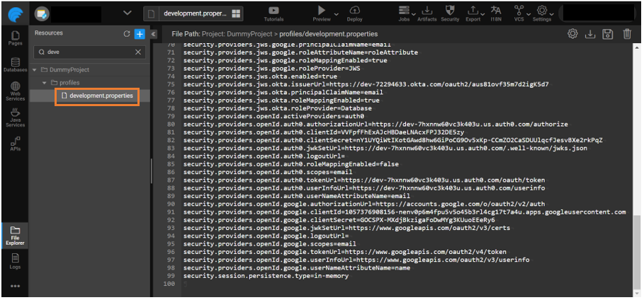
Task: Open the Databases panel
Action: (15, 65)
